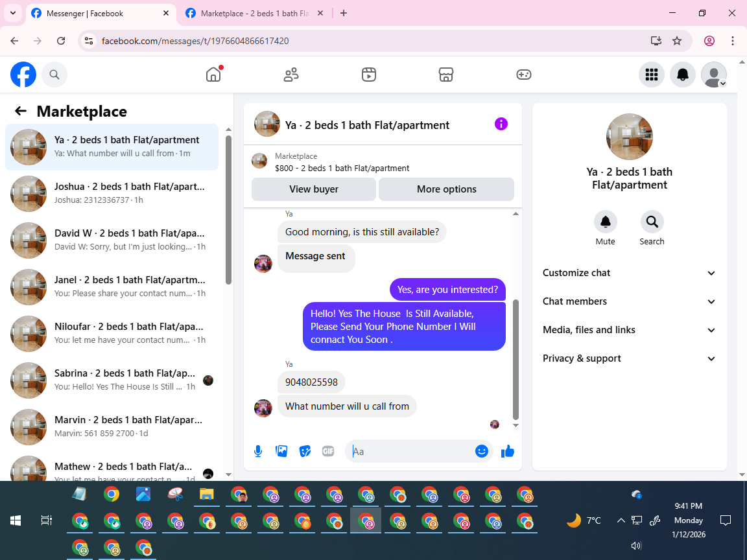Go to the Home feed icon
The image size is (747, 560).
click(213, 75)
